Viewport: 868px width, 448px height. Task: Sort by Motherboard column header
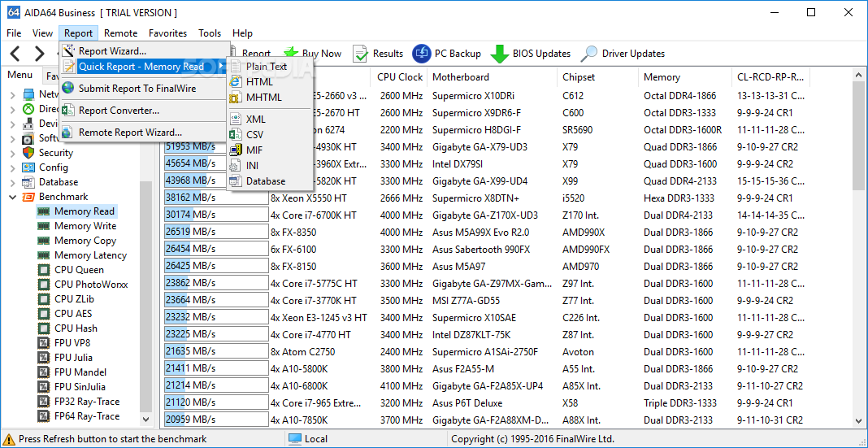(493, 77)
